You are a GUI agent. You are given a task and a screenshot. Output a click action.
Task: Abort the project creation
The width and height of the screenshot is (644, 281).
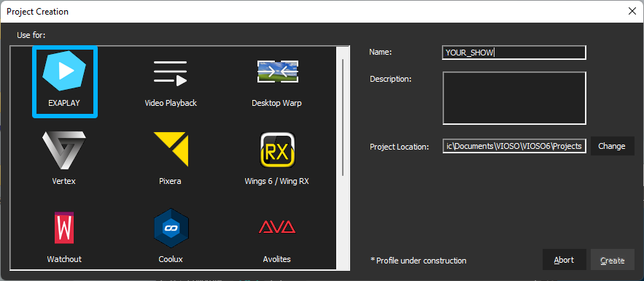point(564,260)
